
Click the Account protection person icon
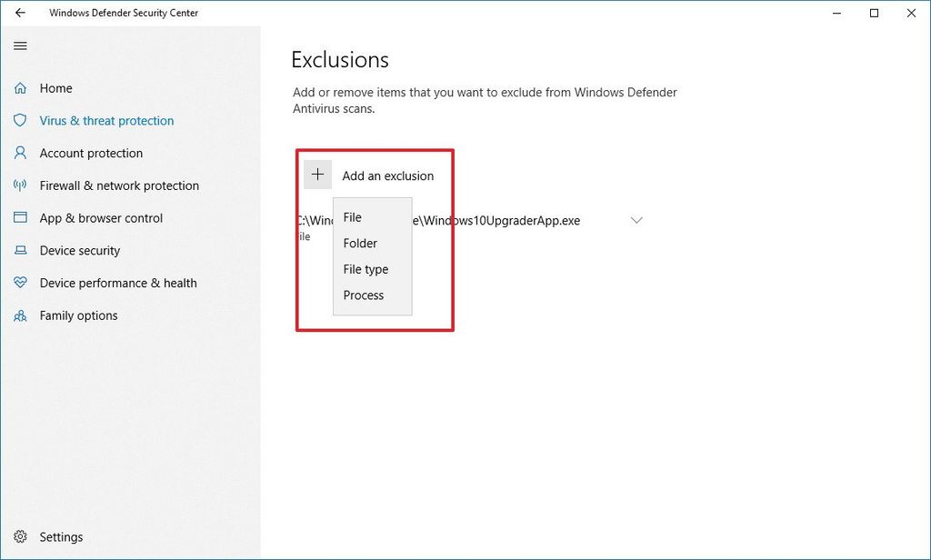[20, 153]
